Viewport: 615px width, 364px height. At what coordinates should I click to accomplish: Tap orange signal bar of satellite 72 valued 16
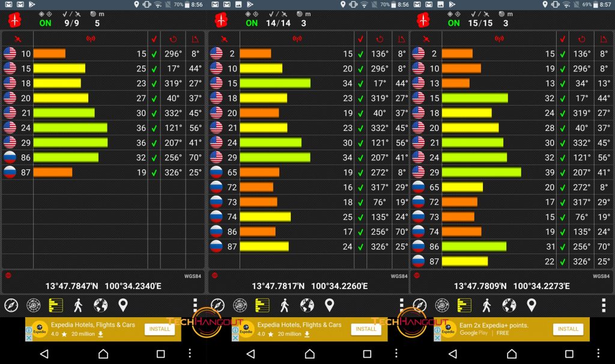(256, 187)
